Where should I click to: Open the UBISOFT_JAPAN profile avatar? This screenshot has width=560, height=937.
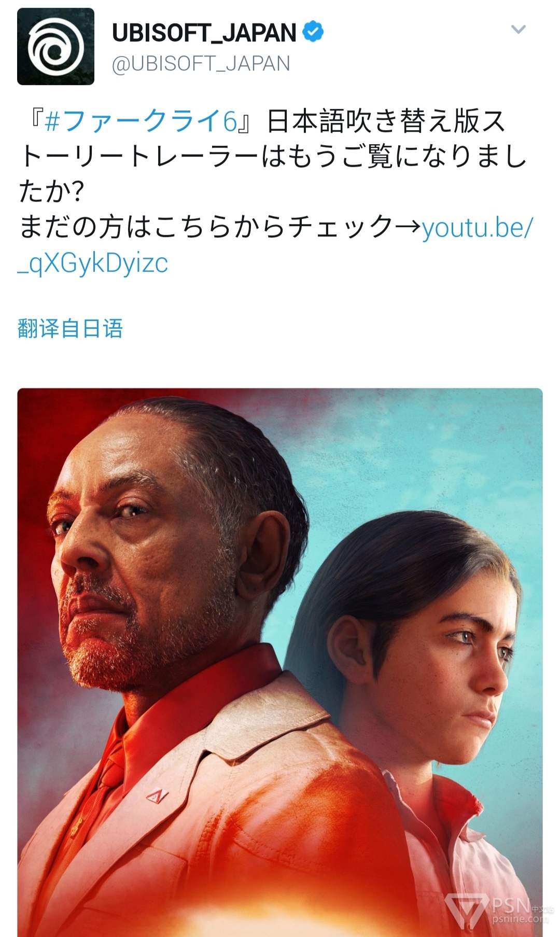[55, 46]
